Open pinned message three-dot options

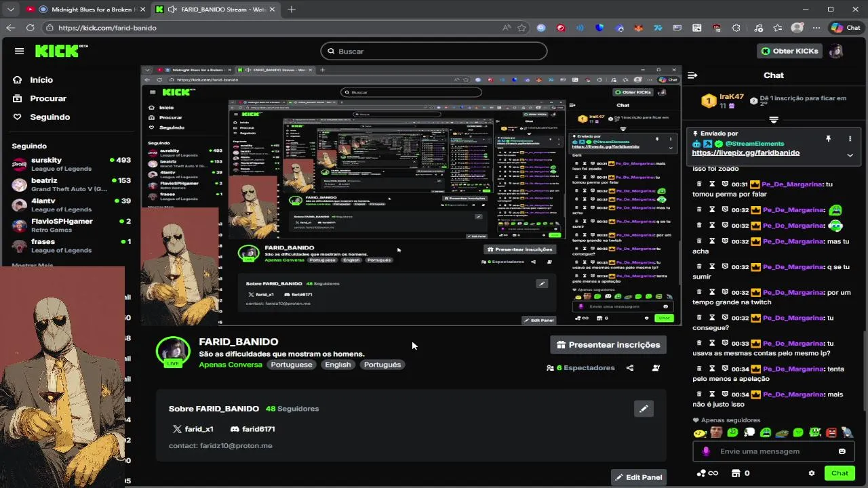(x=850, y=138)
